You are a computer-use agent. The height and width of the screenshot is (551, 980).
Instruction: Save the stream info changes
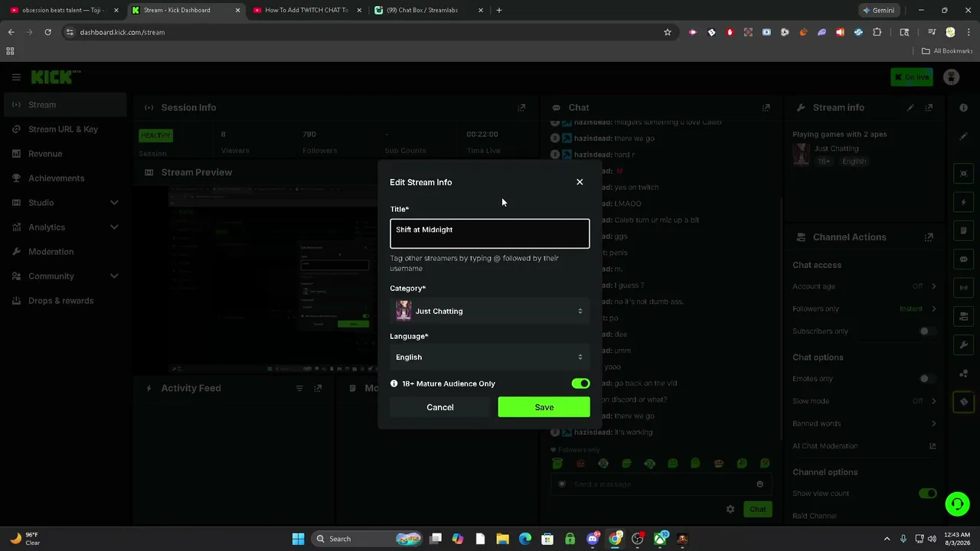pos(544,407)
